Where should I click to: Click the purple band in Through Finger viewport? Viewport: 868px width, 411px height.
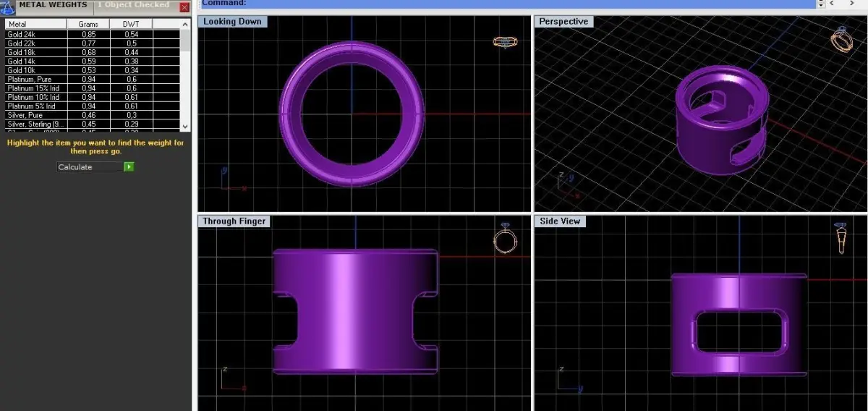[x=354, y=311]
